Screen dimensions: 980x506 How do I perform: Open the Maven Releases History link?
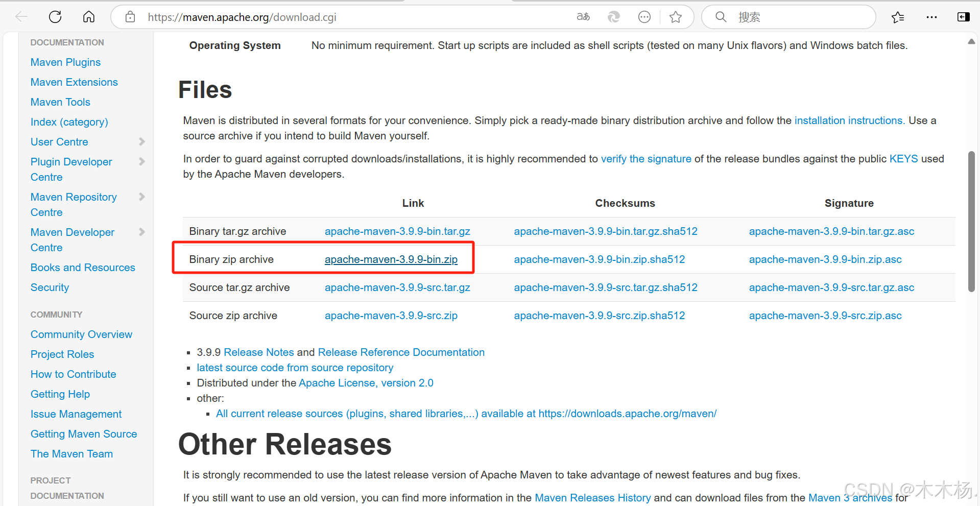[x=593, y=498]
